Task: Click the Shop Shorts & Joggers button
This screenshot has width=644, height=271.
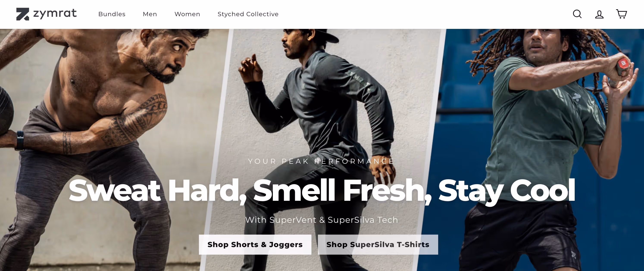Action: pyautogui.click(x=255, y=245)
